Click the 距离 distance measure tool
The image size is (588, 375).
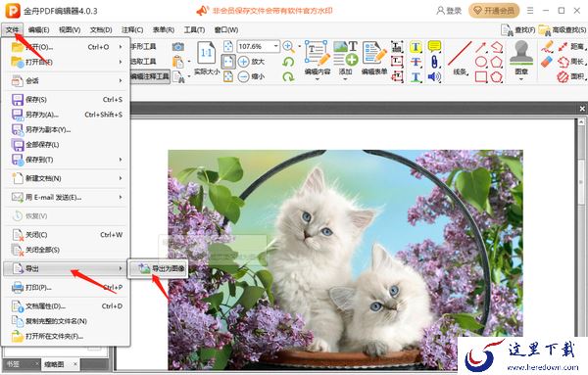pyautogui.click(x=571, y=46)
